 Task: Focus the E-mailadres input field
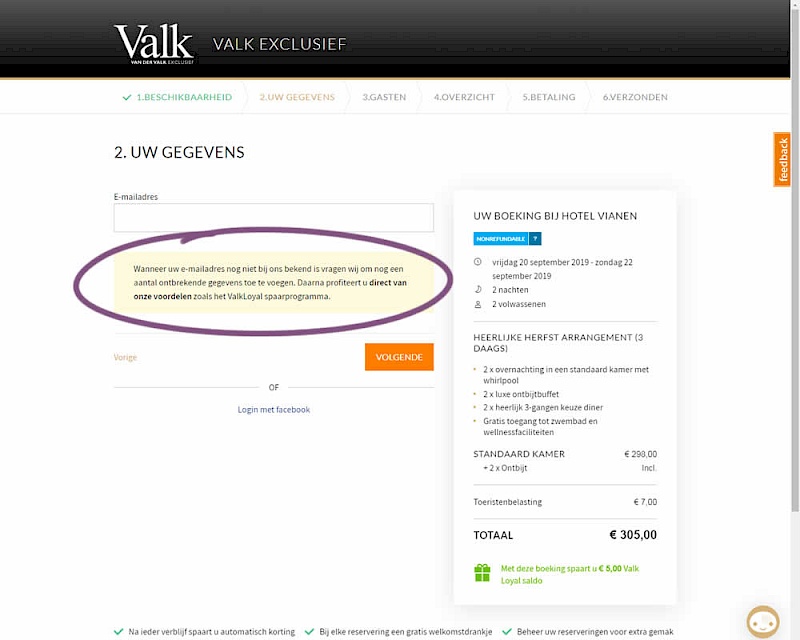click(273, 218)
